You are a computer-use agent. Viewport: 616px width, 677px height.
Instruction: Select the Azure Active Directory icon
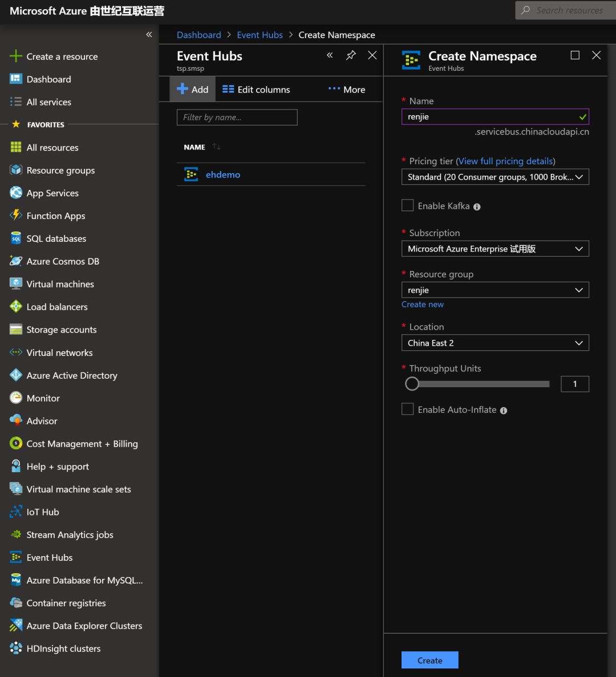16,375
